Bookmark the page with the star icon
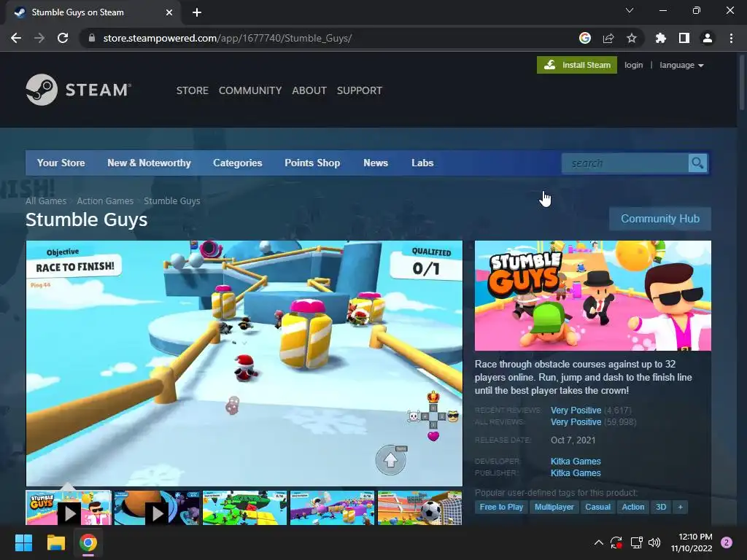The width and height of the screenshot is (747, 560). point(632,38)
